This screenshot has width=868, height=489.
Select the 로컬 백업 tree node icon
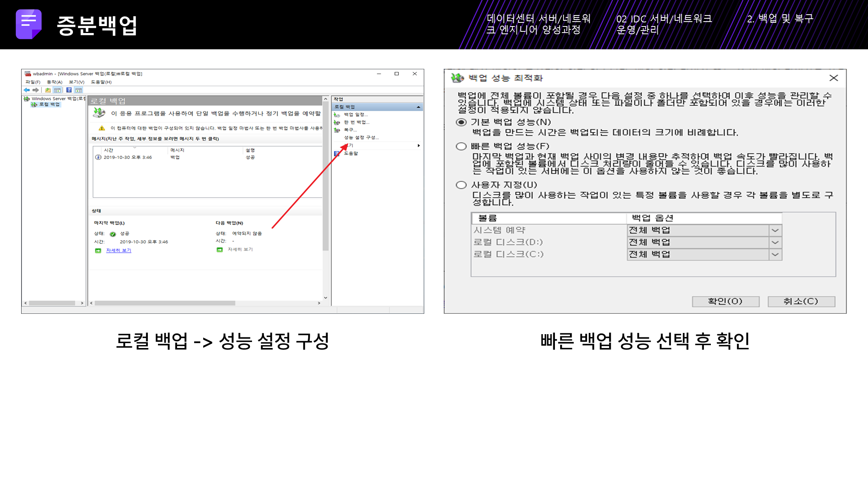click(x=34, y=105)
